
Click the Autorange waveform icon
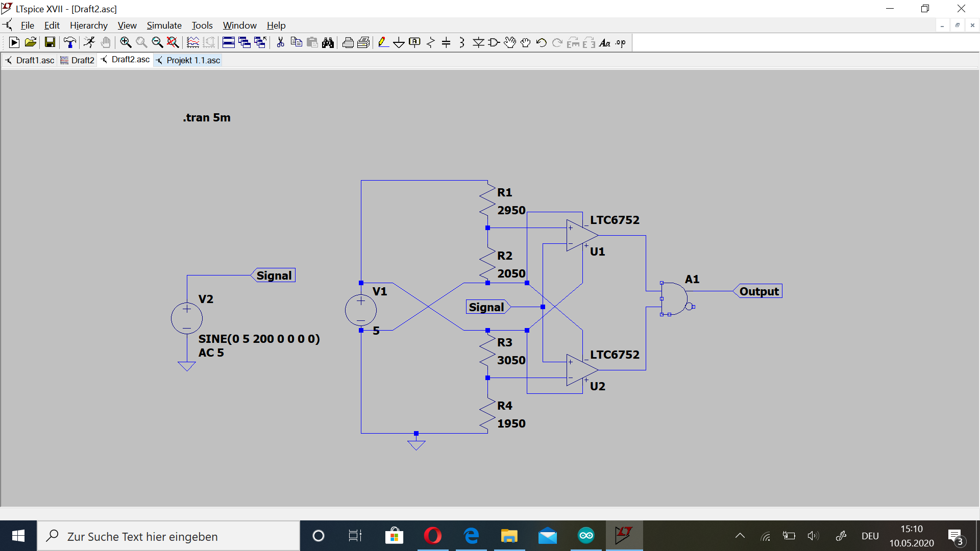tap(193, 43)
